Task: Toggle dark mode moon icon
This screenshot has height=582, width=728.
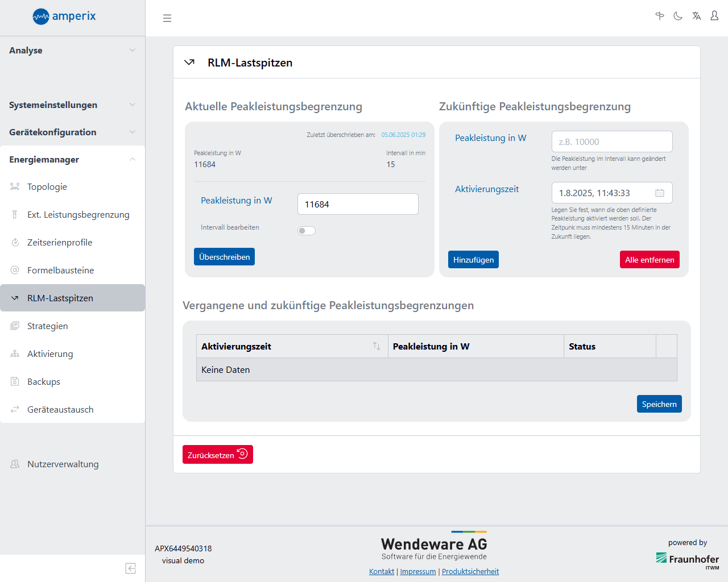Action: [678, 16]
